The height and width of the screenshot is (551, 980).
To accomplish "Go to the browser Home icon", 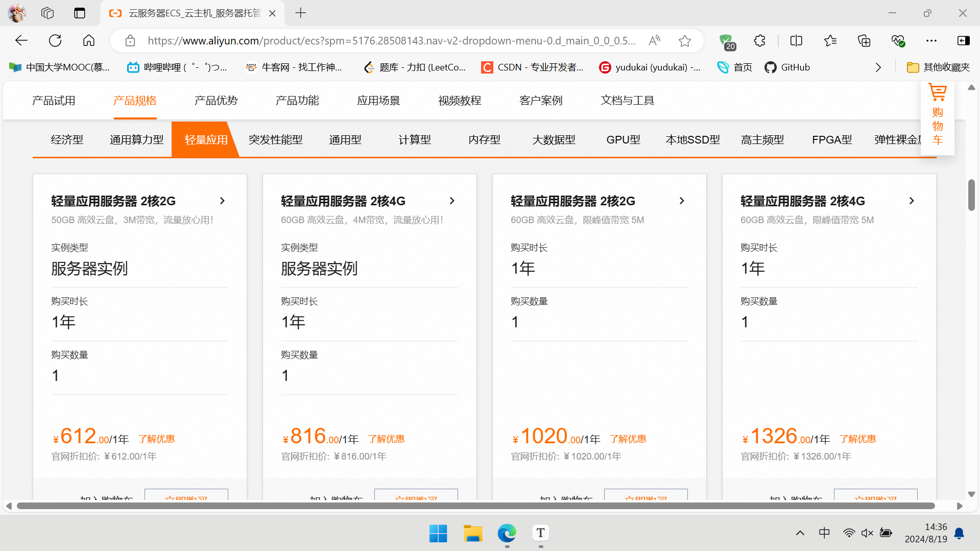I will (x=89, y=41).
